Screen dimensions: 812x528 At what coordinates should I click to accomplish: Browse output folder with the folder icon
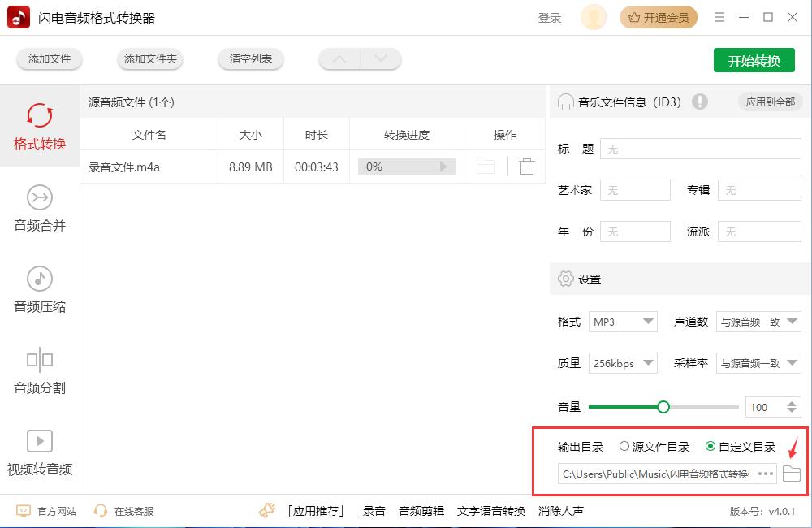[x=791, y=474]
